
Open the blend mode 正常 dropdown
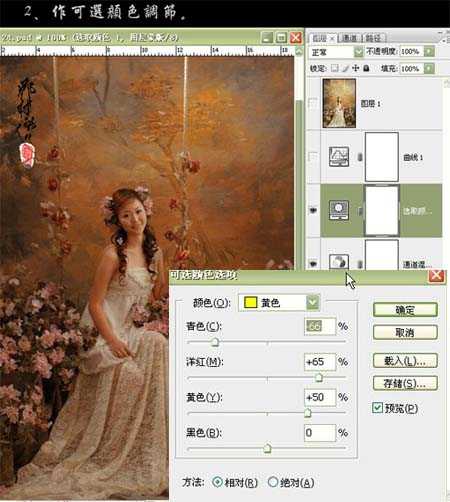358,52
